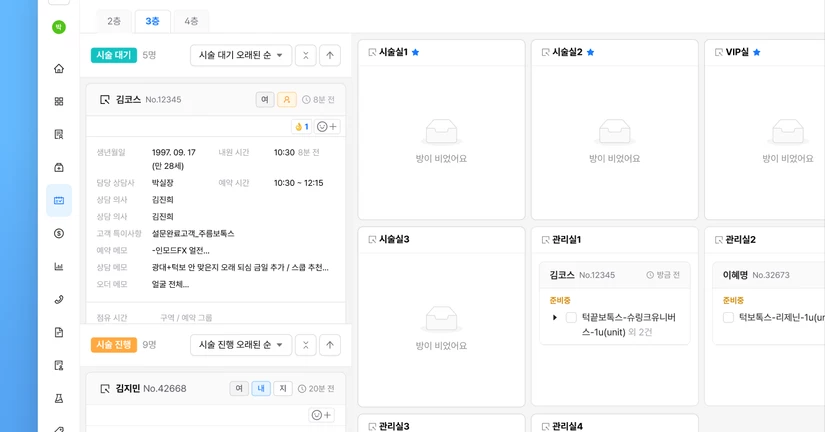825x432 pixels.
Task: Open 김지민 No.42668 patient card
Action: click(150, 389)
